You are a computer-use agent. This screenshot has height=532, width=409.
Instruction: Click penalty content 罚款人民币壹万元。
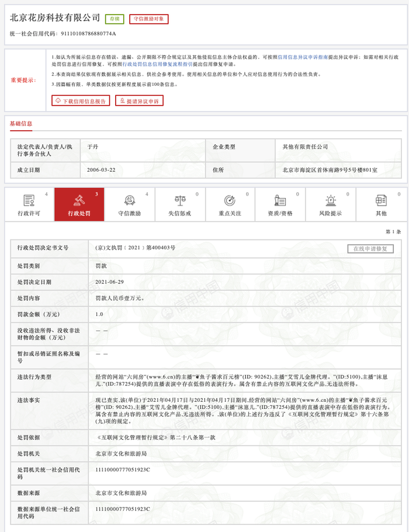click(x=120, y=298)
